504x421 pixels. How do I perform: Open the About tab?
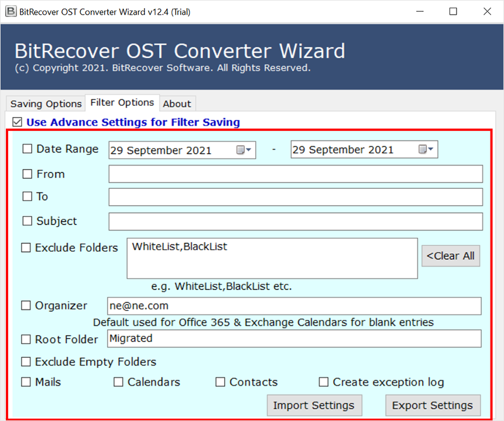[177, 103]
